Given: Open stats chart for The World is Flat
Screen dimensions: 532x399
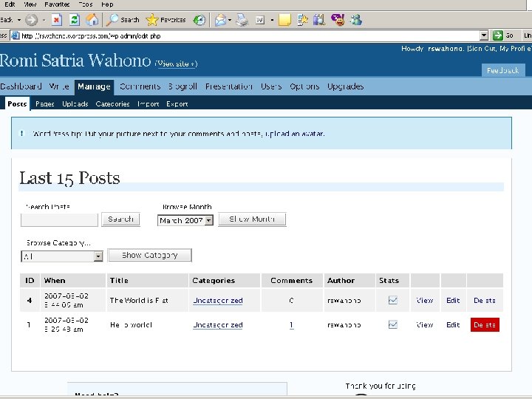Looking at the screenshot, I should pyautogui.click(x=392, y=300).
